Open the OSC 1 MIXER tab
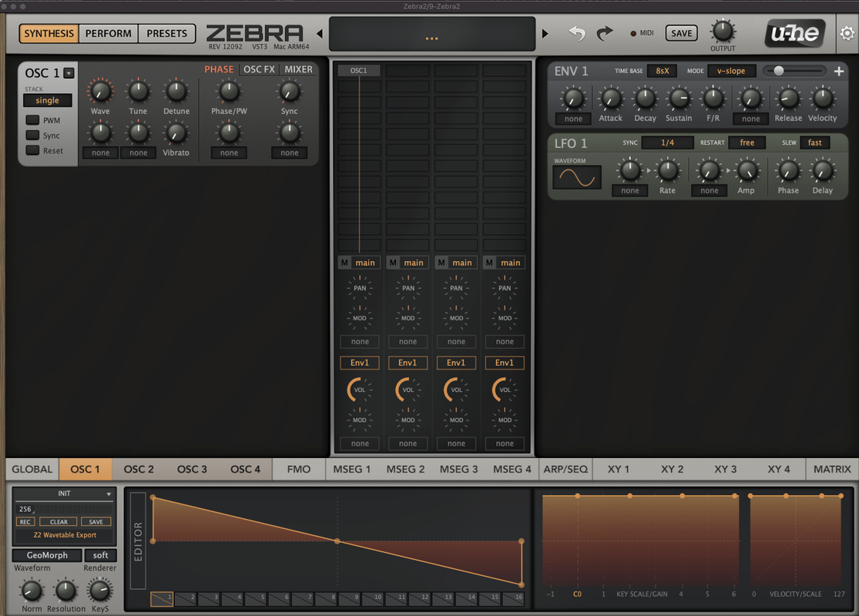The width and height of the screenshot is (859, 616). pos(299,69)
